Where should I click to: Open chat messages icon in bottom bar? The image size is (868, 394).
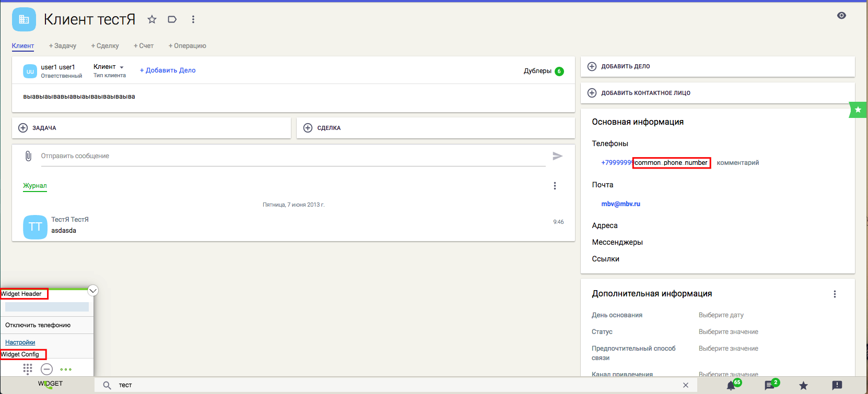pos(769,386)
